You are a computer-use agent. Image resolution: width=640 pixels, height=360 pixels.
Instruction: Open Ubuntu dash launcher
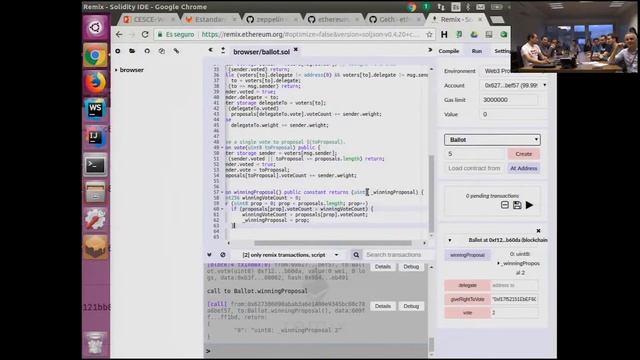tap(96, 27)
